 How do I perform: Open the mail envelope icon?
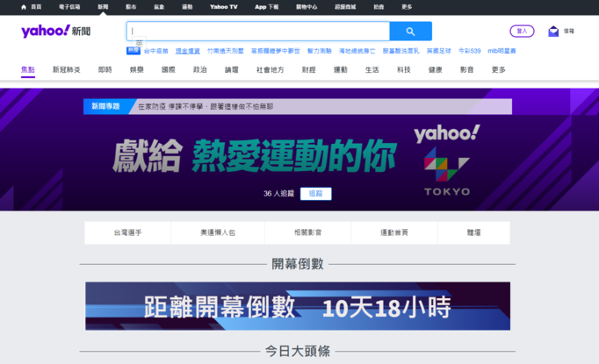pos(553,32)
